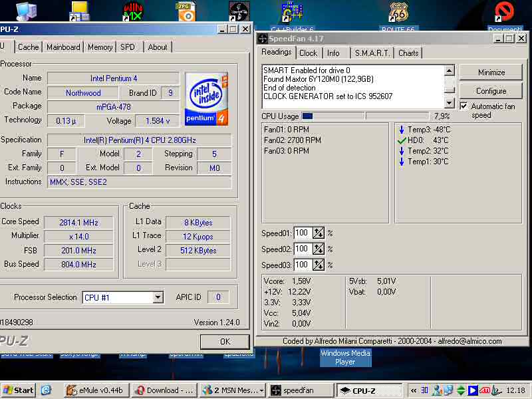Click OK in the CPU-Z window

pos(225,342)
